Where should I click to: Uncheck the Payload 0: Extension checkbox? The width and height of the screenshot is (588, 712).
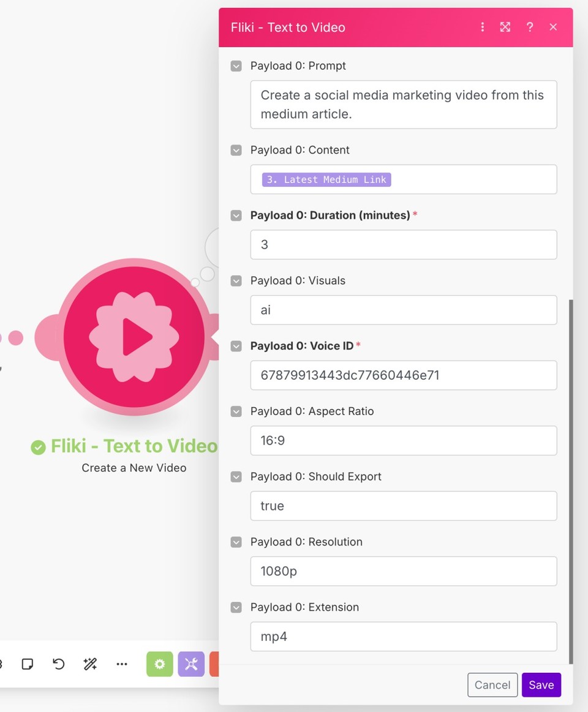coord(236,607)
